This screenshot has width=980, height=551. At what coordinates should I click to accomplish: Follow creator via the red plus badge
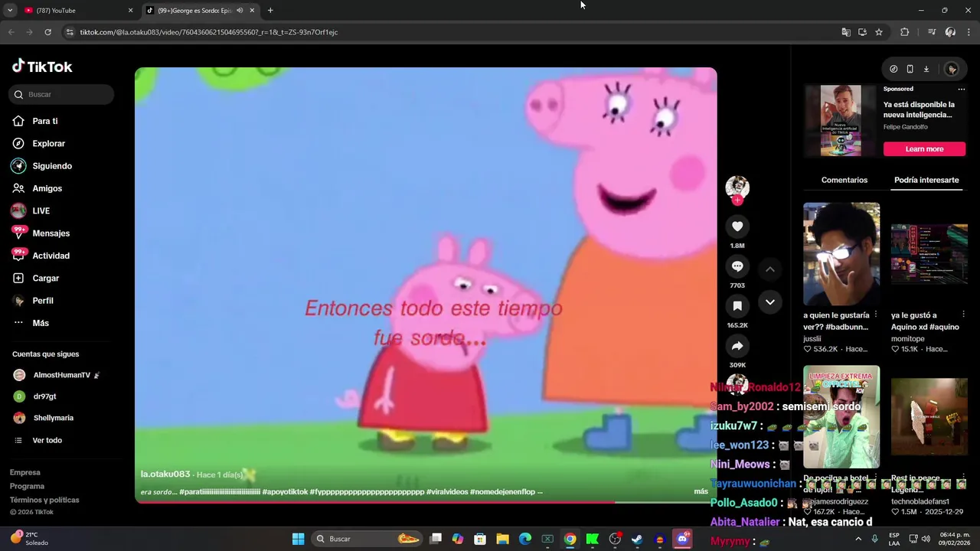point(737,201)
